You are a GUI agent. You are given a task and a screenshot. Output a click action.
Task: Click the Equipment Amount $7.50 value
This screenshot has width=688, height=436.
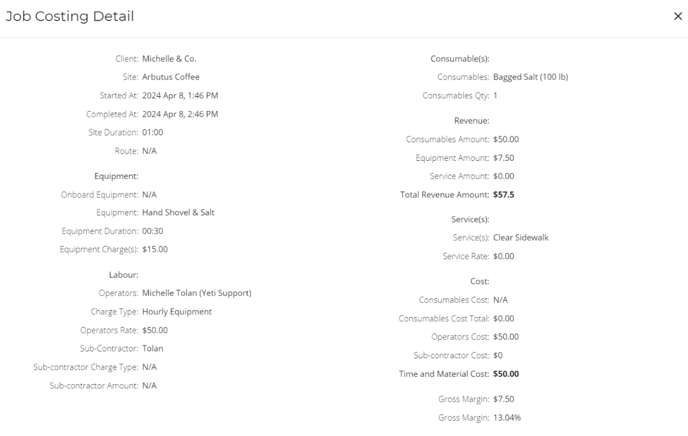pyautogui.click(x=504, y=158)
